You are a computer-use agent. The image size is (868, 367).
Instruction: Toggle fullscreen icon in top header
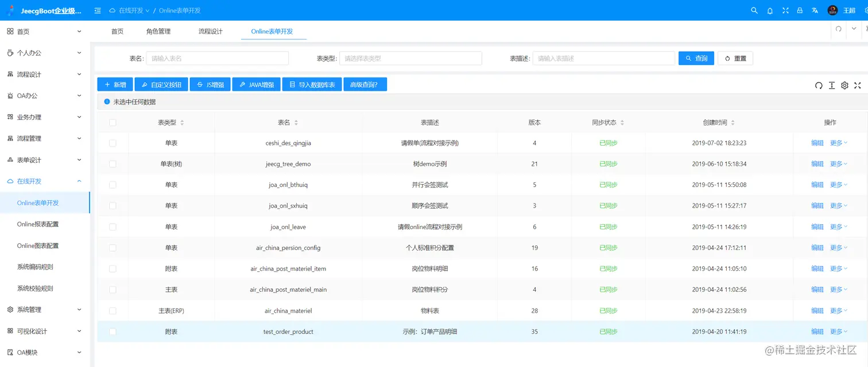point(785,10)
